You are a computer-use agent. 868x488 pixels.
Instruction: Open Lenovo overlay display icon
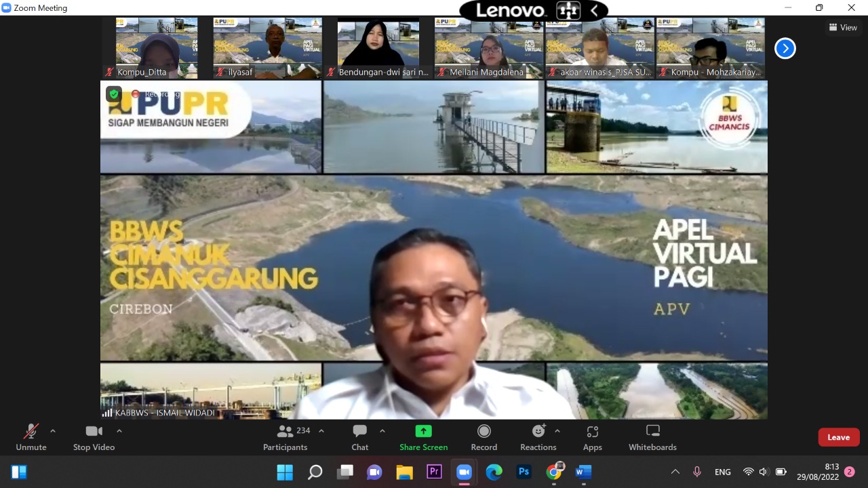point(568,11)
